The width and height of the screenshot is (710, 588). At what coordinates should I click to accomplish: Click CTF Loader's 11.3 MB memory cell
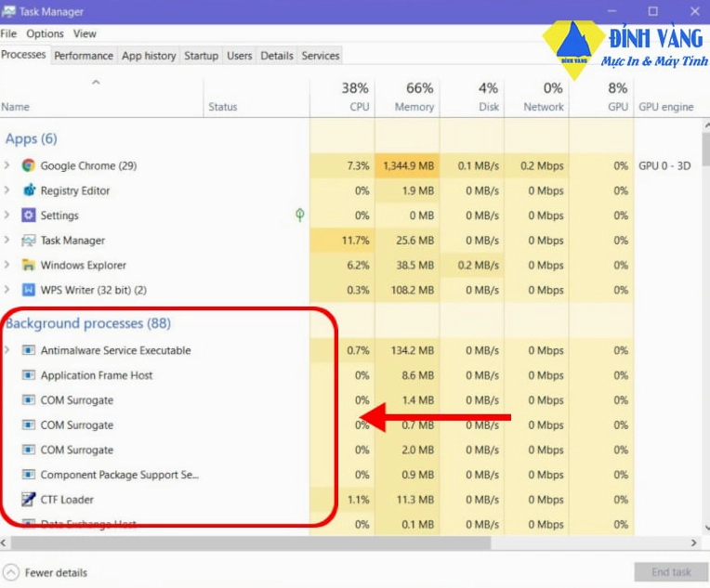click(407, 499)
